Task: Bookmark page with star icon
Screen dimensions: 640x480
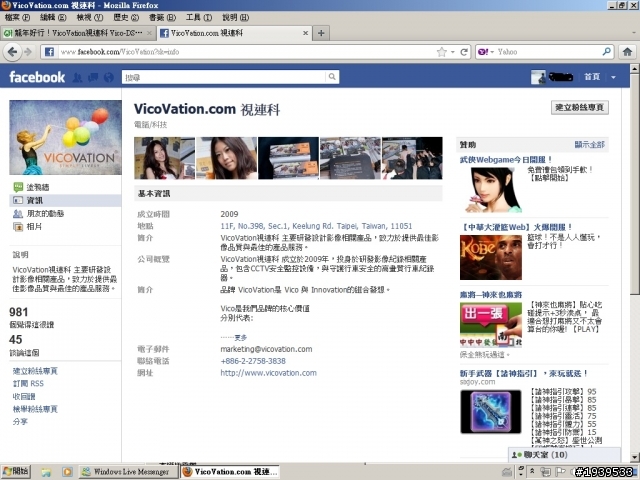Action: coord(441,52)
